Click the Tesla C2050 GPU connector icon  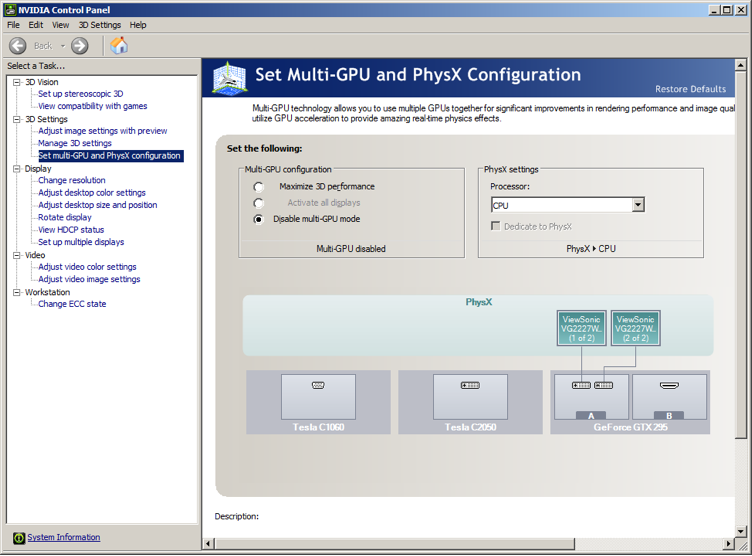[470, 385]
